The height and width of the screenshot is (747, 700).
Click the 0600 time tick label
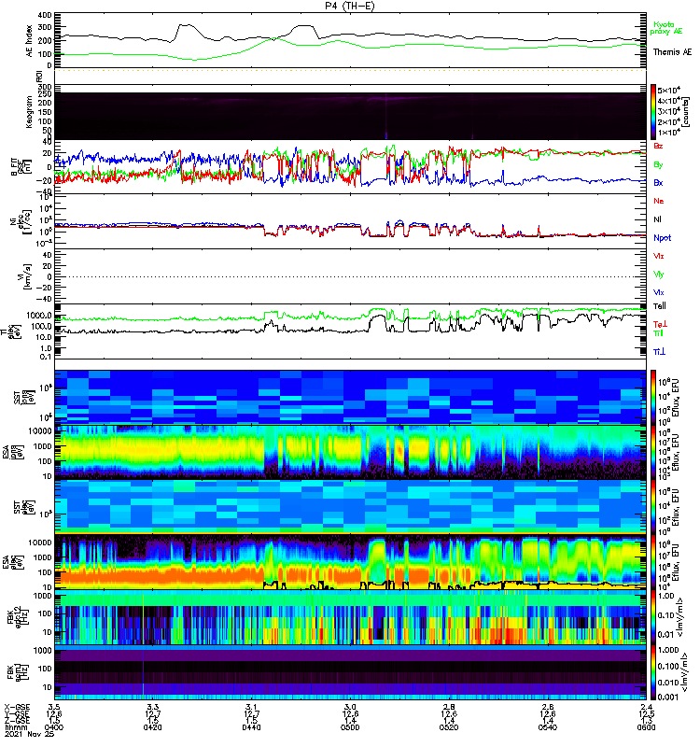click(646, 727)
